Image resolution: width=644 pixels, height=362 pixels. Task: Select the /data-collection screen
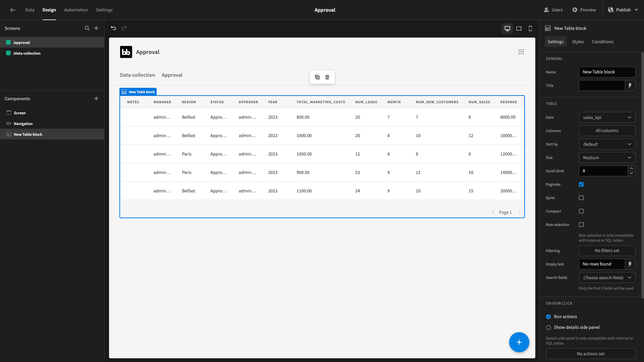(x=52, y=53)
